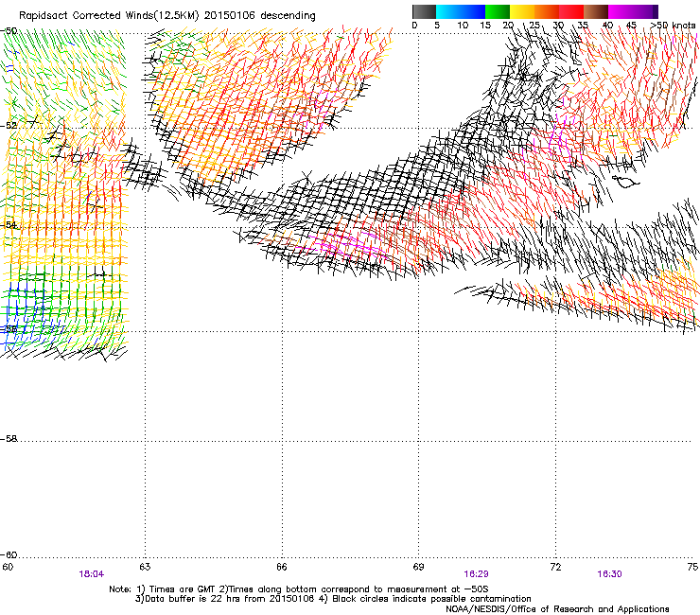
Task: Click the purple '16:30' pass time label
Action: click(x=609, y=574)
